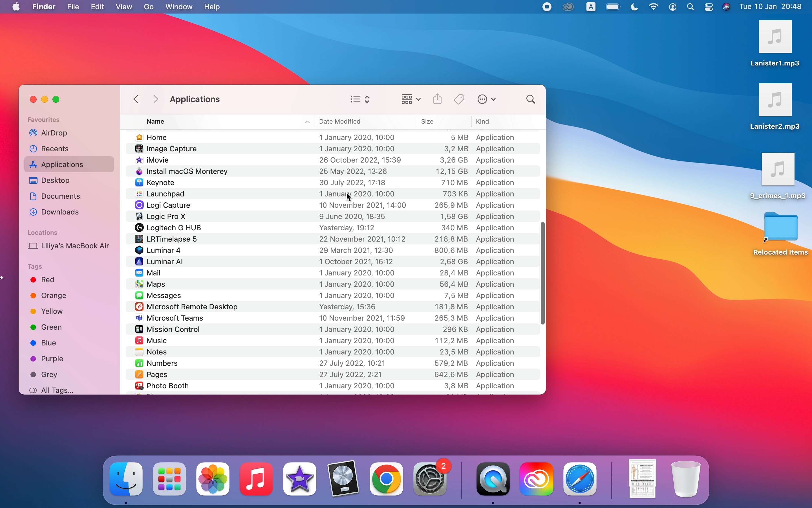Sort by Kind column header

point(509,122)
